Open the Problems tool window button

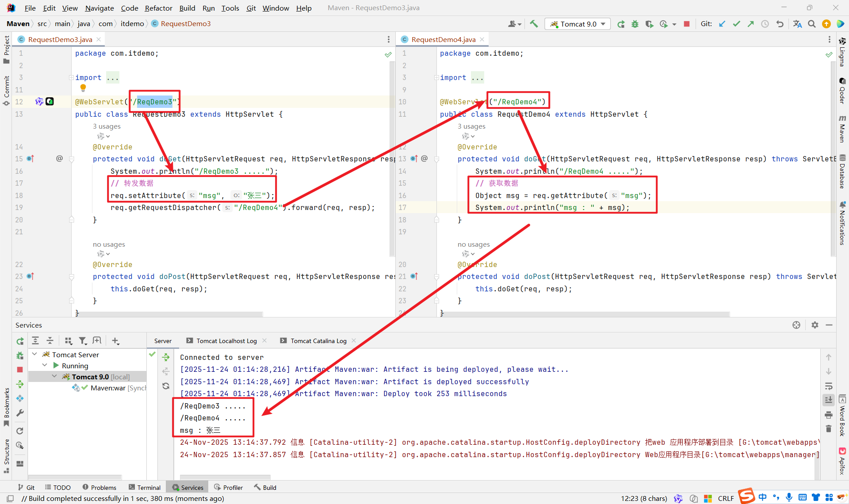(x=99, y=487)
